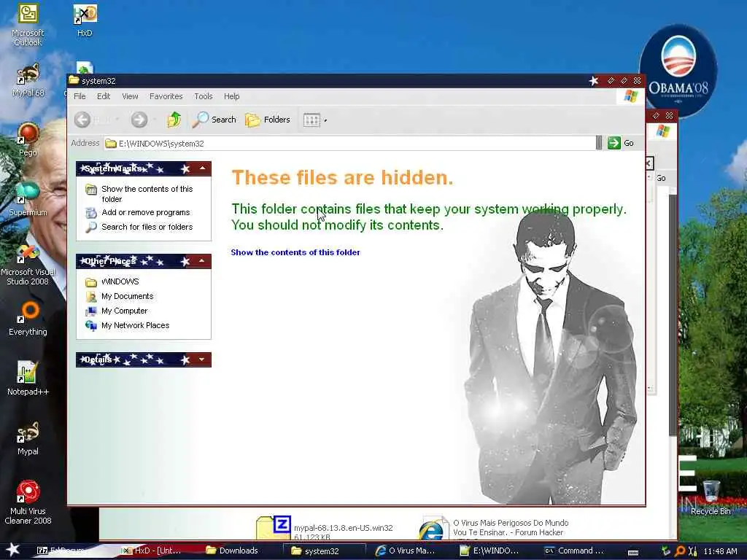747x560 pixels.
Task: Expand the Details panel
Action: 203,359
